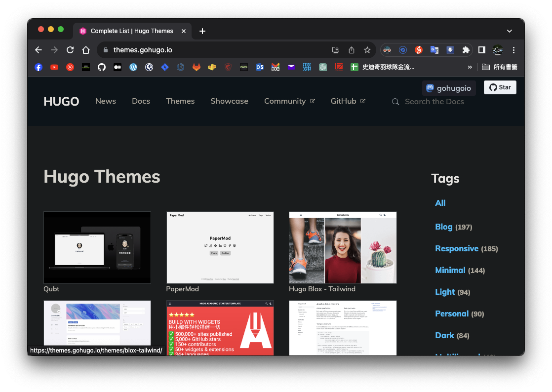Open the PACS bookmark icon
This screenshot has height=392, width=552.
click(243, 67)
